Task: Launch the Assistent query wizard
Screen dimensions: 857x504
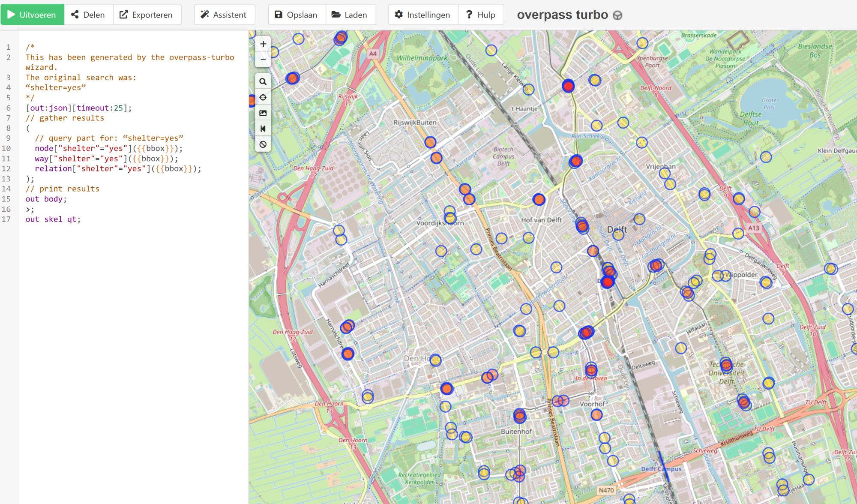Action: tap(225, 15)
